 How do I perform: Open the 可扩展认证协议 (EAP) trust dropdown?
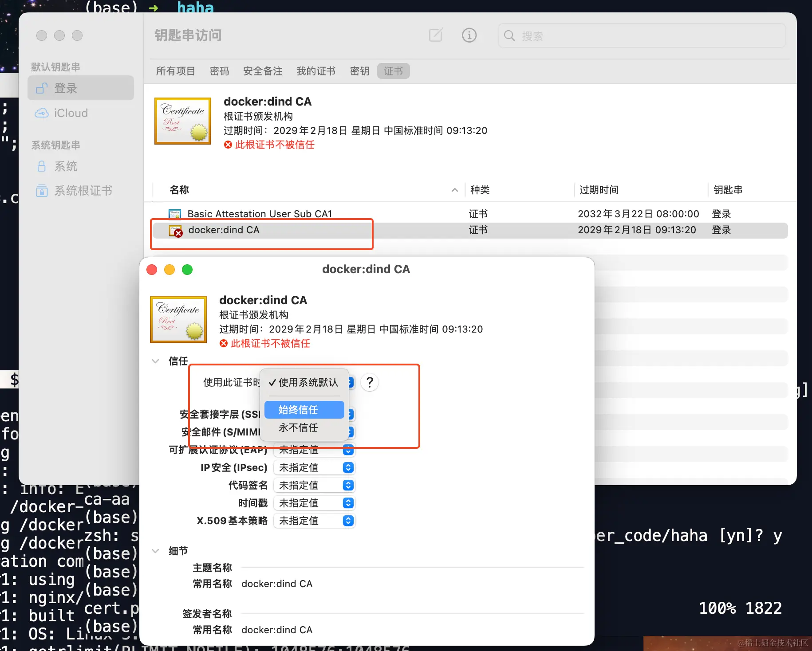314,450
